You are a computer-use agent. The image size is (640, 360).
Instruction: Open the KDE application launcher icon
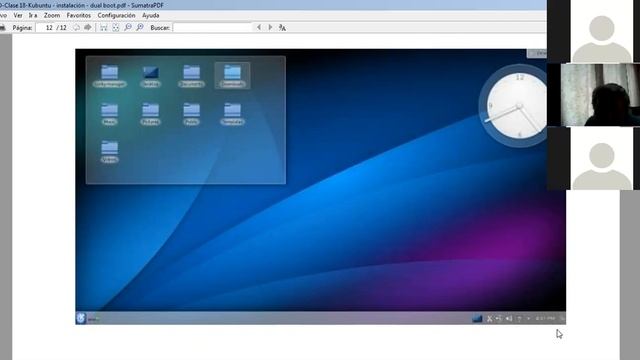tap(81, 318)
